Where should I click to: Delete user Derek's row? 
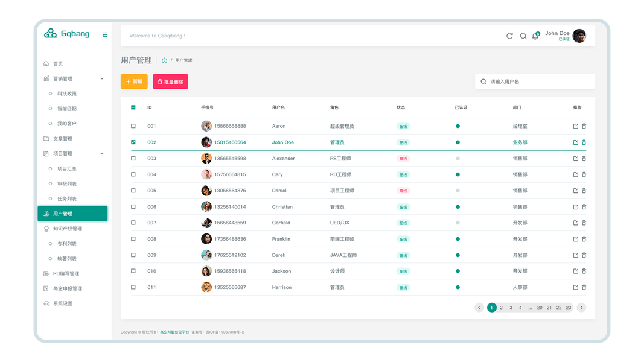click(584, 255)
